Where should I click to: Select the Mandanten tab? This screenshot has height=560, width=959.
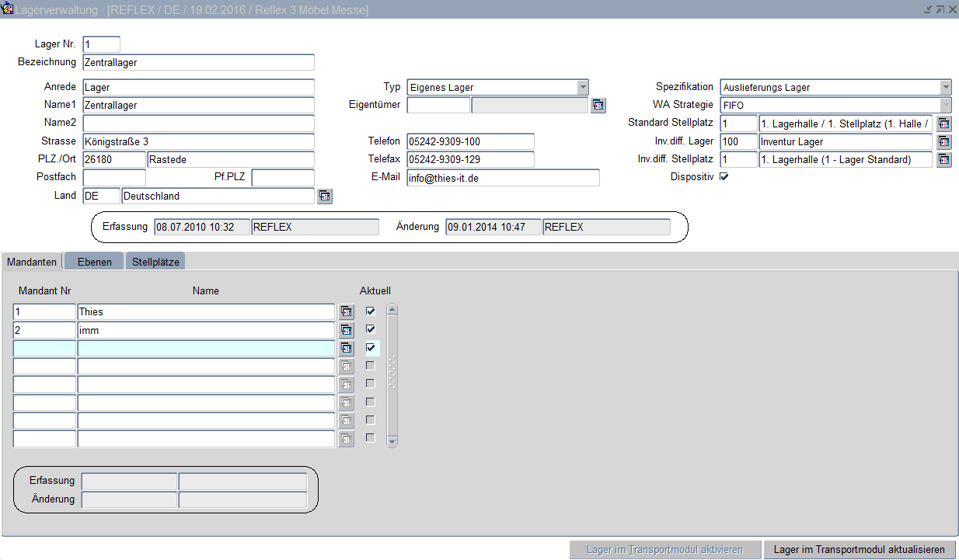(32, 262)
